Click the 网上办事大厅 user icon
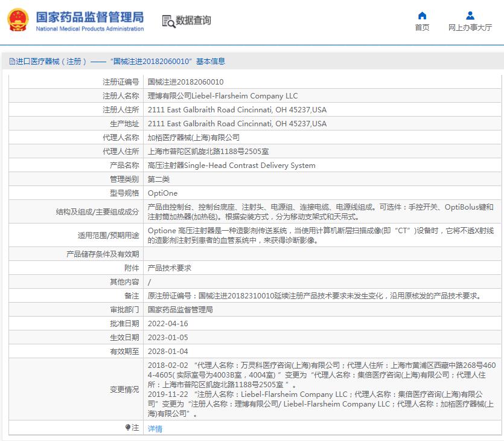This screenshot has width=504, height=441. click(470, 16)
